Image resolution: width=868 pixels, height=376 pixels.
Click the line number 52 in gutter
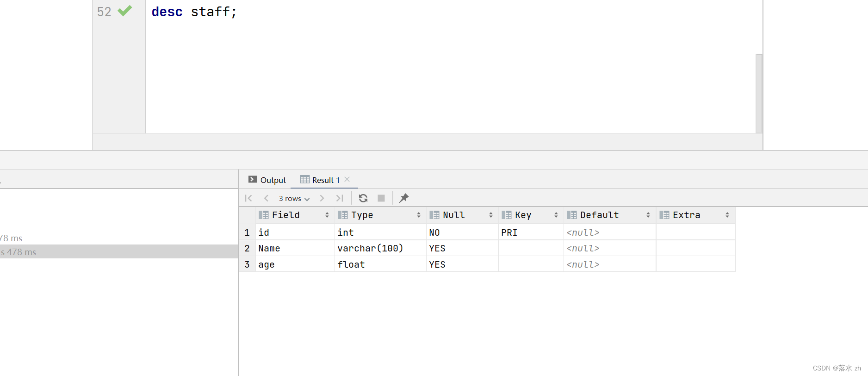coord(104,12)
